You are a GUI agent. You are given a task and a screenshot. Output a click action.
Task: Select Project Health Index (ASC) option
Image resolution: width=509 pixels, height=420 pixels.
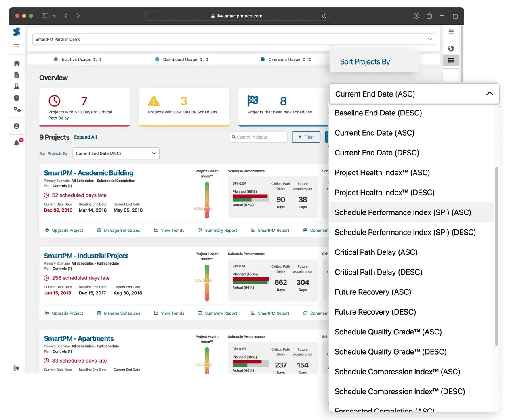412,173
